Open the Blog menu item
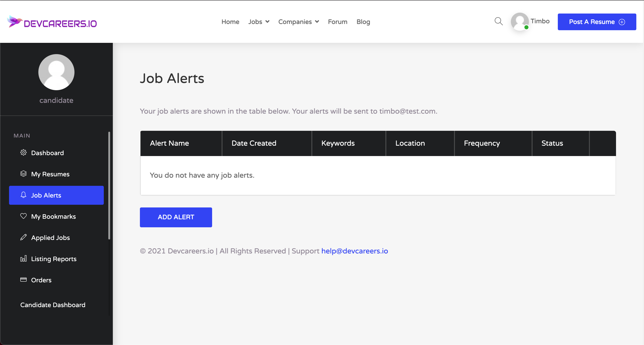644x345 pixels. (x=363, y=22)
